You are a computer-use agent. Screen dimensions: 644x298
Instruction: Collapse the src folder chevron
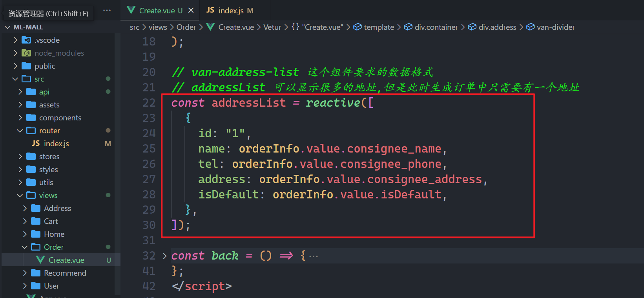(15, 79)
